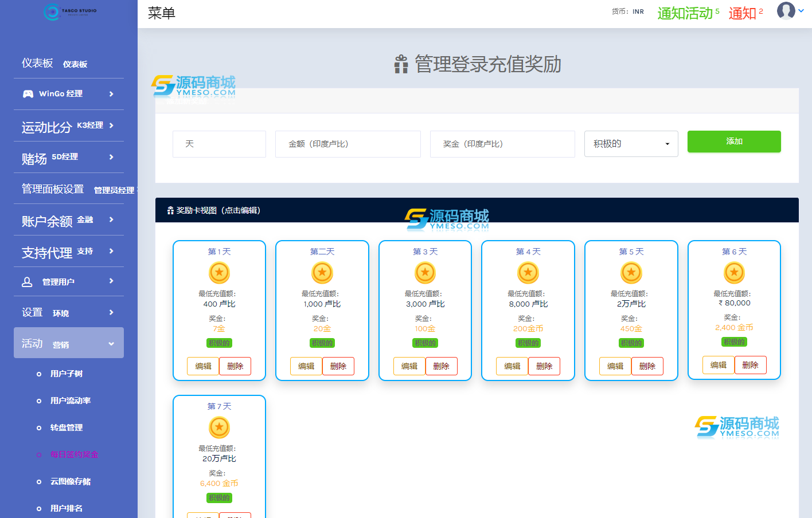Click the gift icon beside page title

point(401,64)
